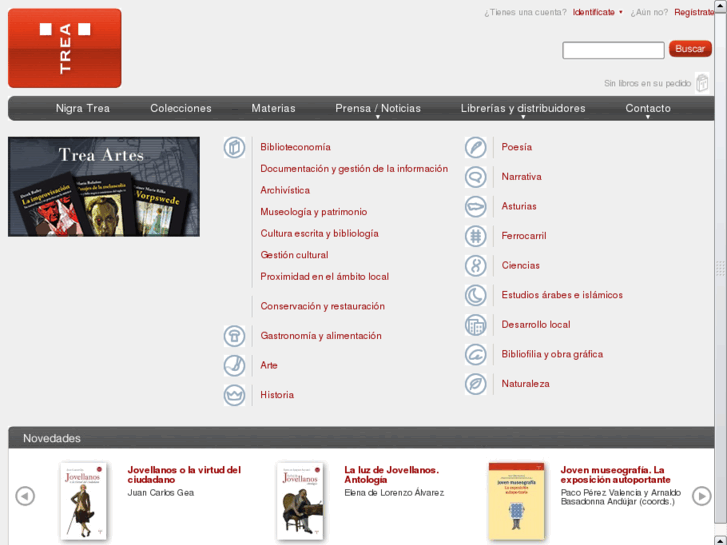Open Proximidad en el ámbito local
Viewport: 727px width, 545px height.
click(325, 276)
